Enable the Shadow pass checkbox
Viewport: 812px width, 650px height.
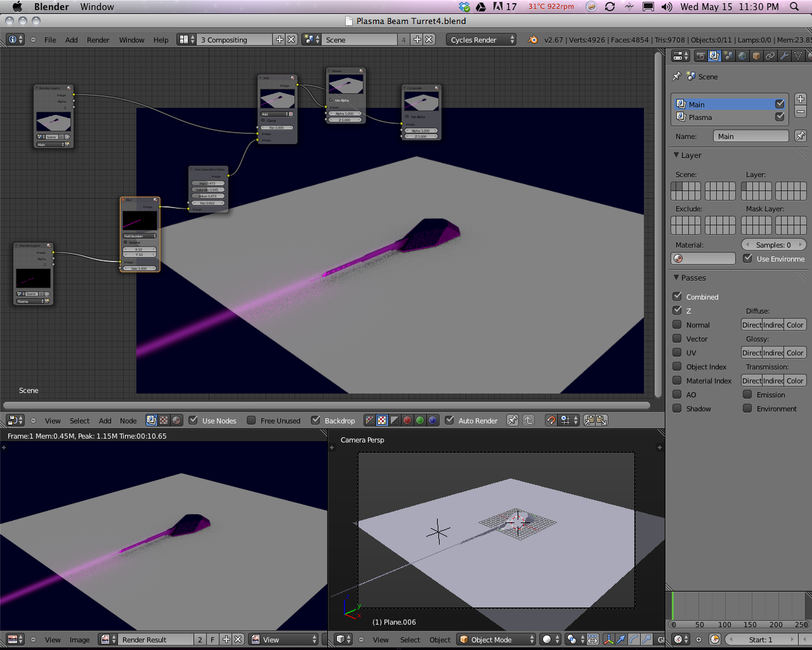click(678, 408)
